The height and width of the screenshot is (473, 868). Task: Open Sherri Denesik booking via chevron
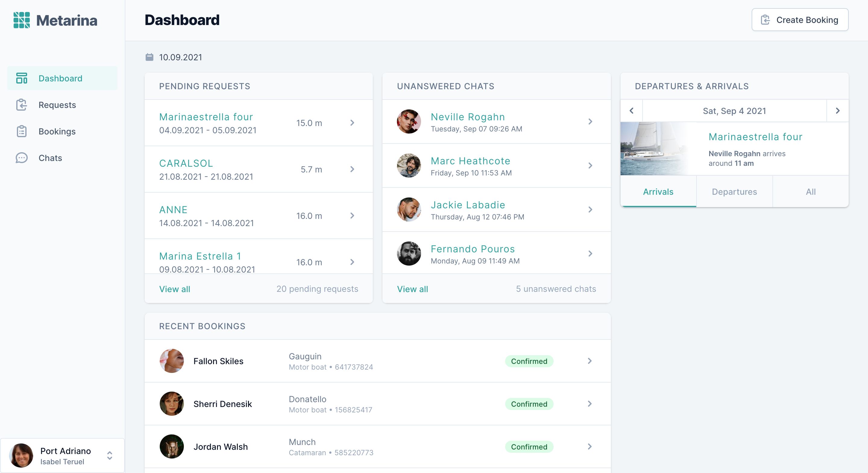coord(590,404)
